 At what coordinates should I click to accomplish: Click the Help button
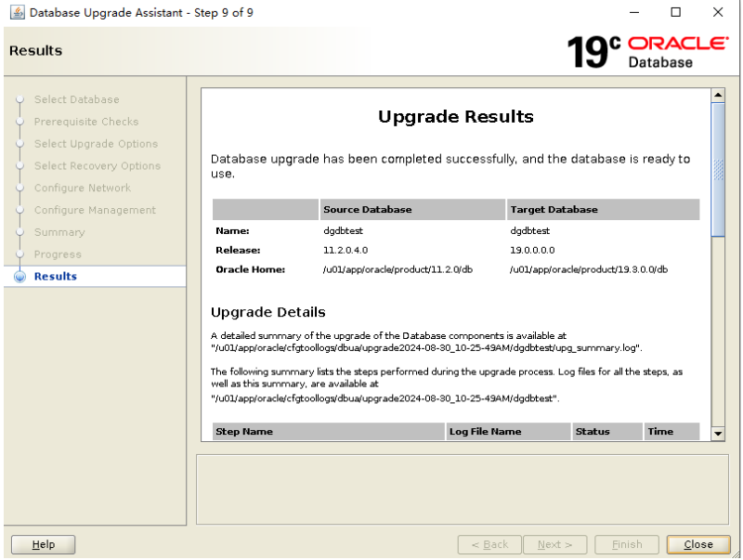click(43, 545)
